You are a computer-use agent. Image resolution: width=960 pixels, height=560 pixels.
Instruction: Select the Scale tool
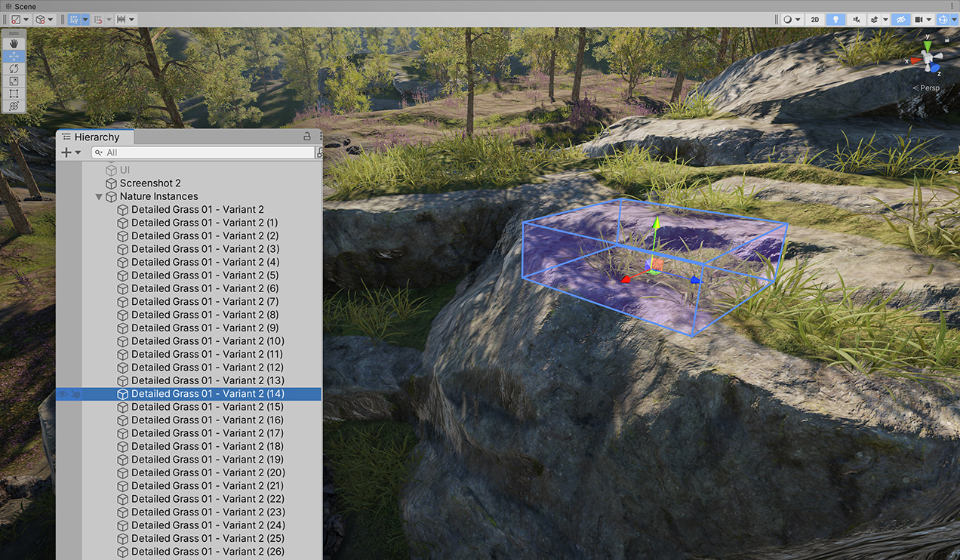coord(14,81)
